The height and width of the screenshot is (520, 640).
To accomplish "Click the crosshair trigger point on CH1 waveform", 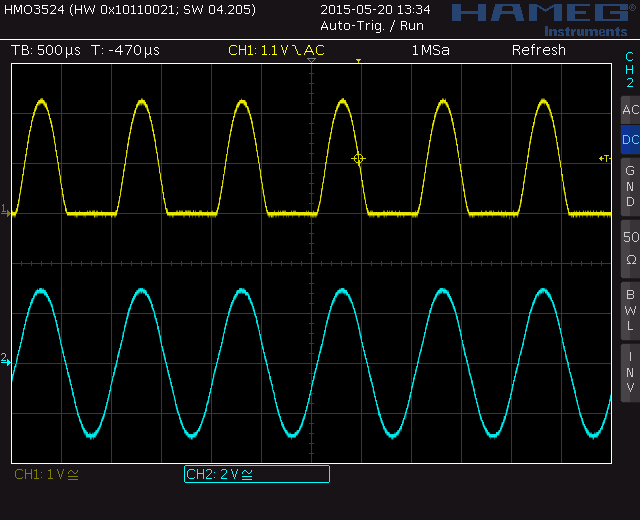I will click(358, 159).
